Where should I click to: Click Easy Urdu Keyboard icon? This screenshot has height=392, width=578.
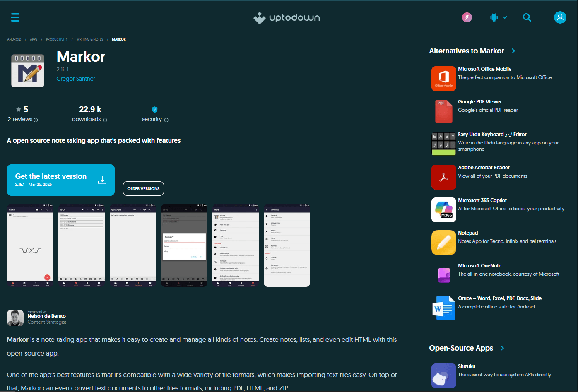pos(444,144)
